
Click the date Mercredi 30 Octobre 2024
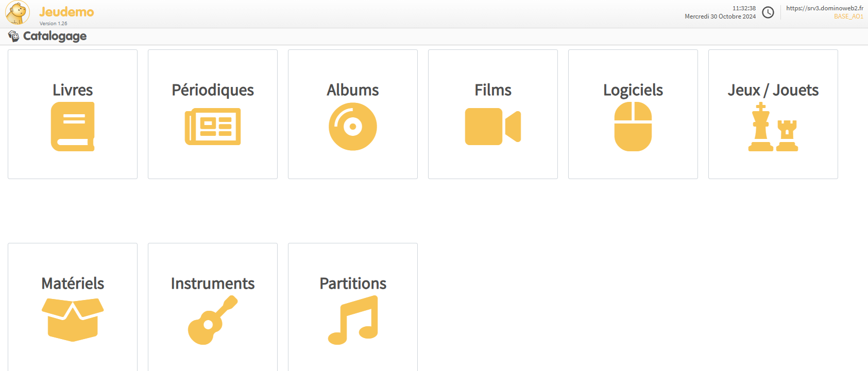pos(720,16)
